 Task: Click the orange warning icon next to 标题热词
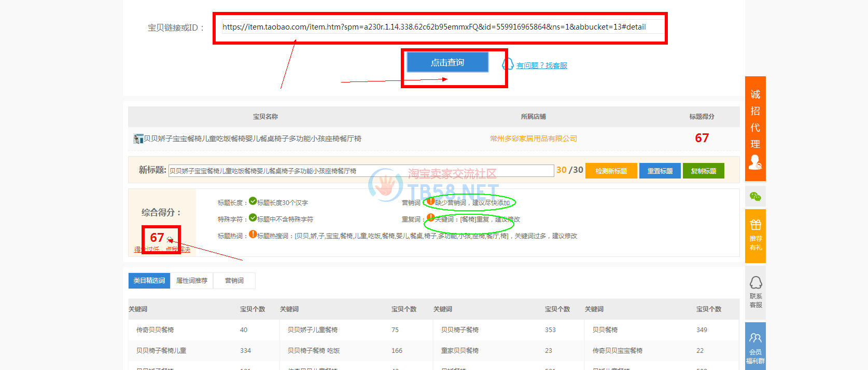point(253,235)
